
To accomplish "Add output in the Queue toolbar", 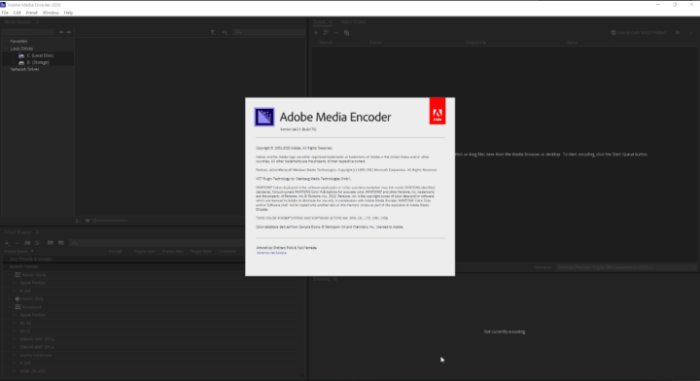I will (x=326, y=33).
